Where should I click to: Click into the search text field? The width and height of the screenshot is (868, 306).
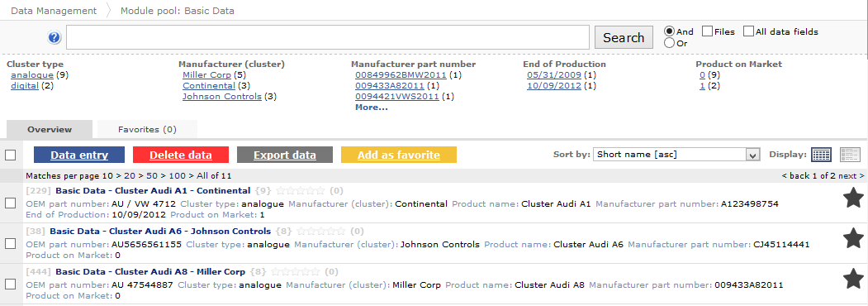click(328, 38)
